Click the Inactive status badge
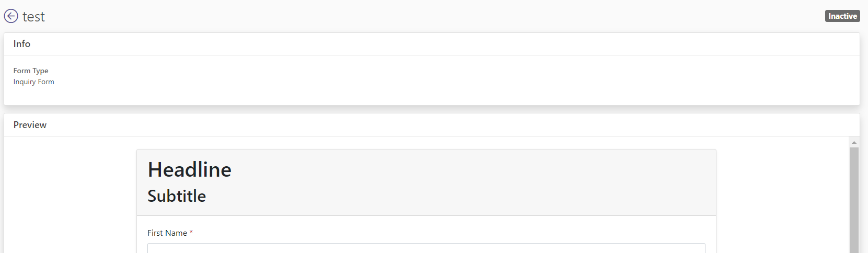The height and width of the screenshot is (253, 868). 842,16
